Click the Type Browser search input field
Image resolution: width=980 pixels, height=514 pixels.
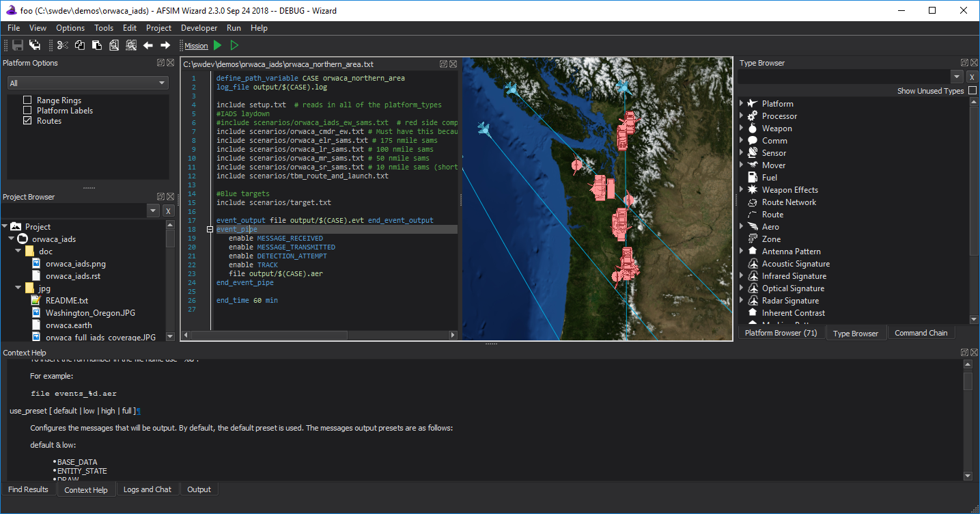pos(844,77)
